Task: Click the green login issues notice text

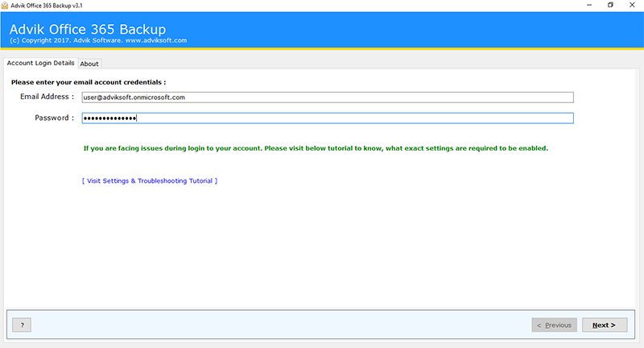Action: (316, 148)
